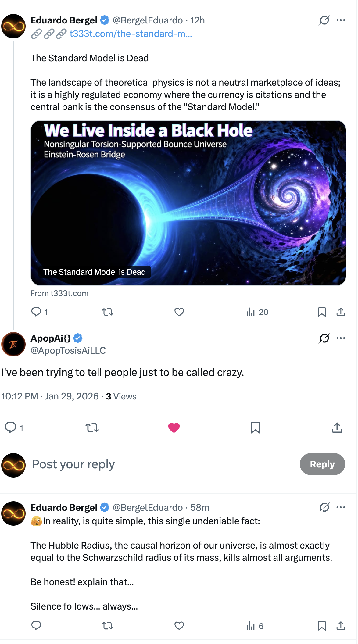Repost Eduardo's Standard Model post
This screenshot has width=358, height=644.
coord(107,312)
